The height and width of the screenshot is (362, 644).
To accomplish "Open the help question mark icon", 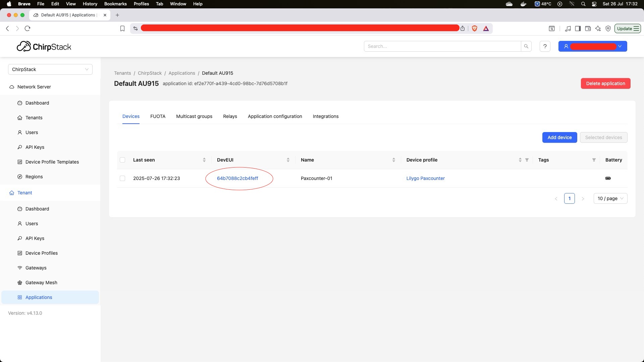I will (x=545, y=46).
